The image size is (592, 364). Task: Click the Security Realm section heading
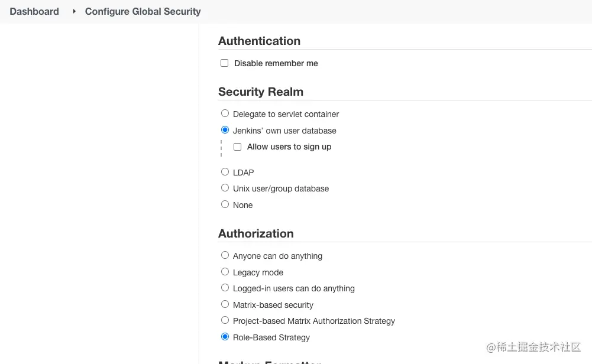260,92
